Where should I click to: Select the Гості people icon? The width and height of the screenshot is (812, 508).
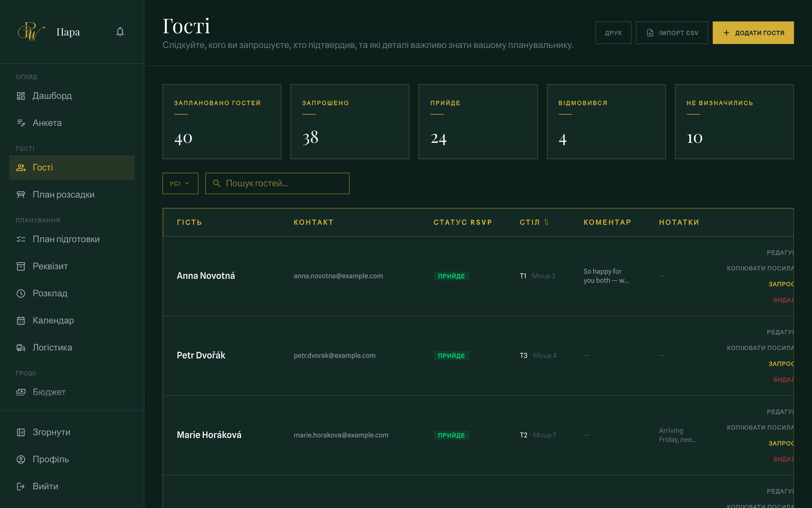pyautogui.click(x=21, y=168)
